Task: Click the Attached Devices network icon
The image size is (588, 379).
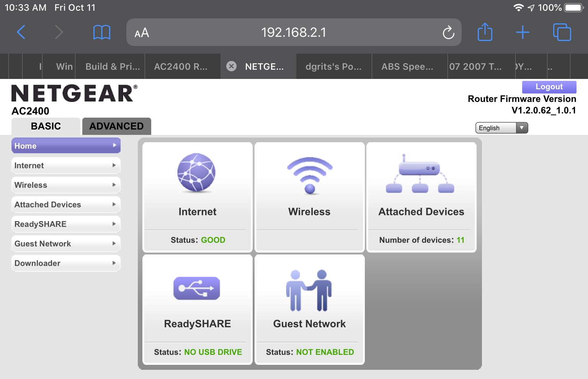Action: point(420,174)
